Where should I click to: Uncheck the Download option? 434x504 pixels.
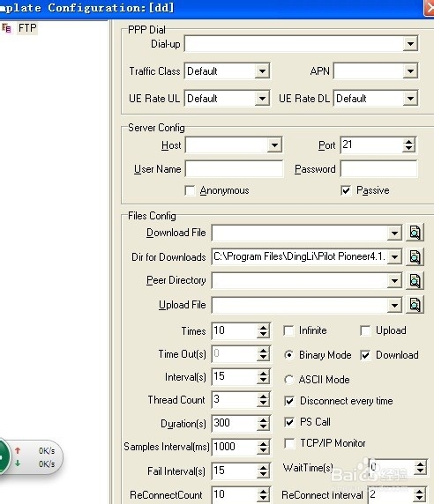[365, 355]
